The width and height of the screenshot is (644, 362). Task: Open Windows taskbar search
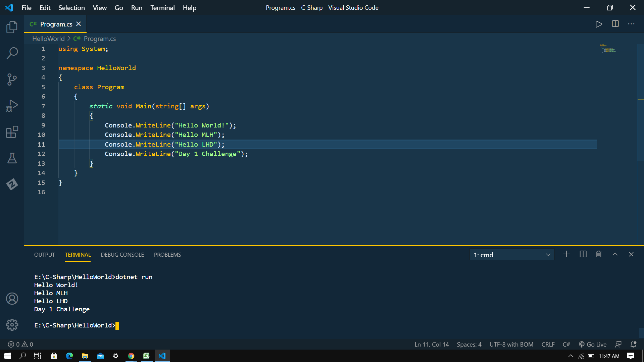pyautogui.click(x=22, y=356)
